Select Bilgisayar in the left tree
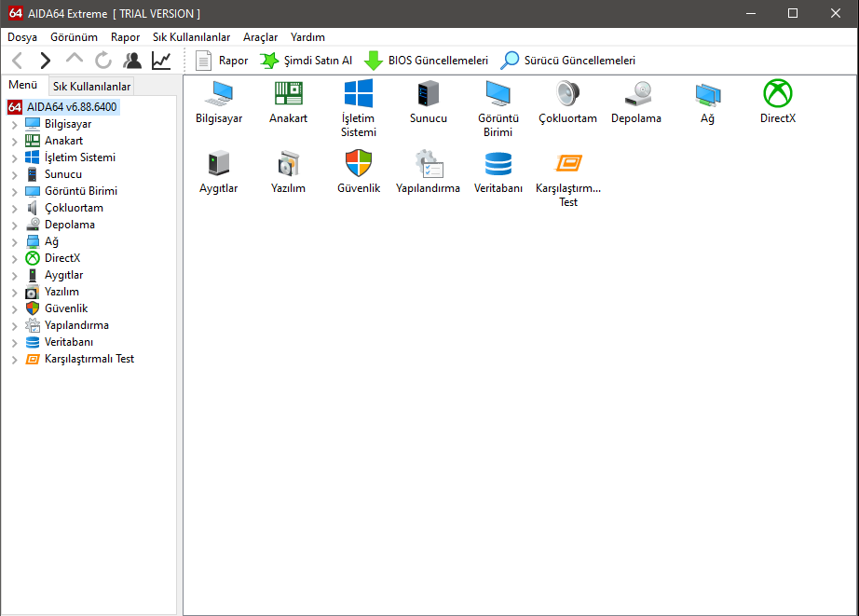This screenshot has height=616, width=859. 68,124
